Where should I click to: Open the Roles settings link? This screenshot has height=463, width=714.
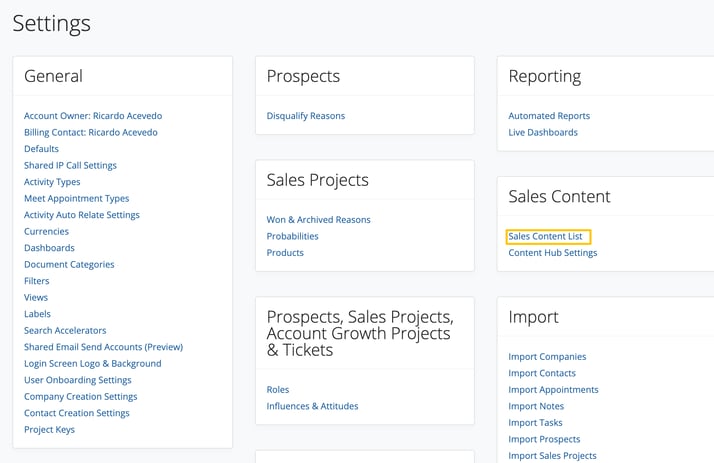pos(278,390)
